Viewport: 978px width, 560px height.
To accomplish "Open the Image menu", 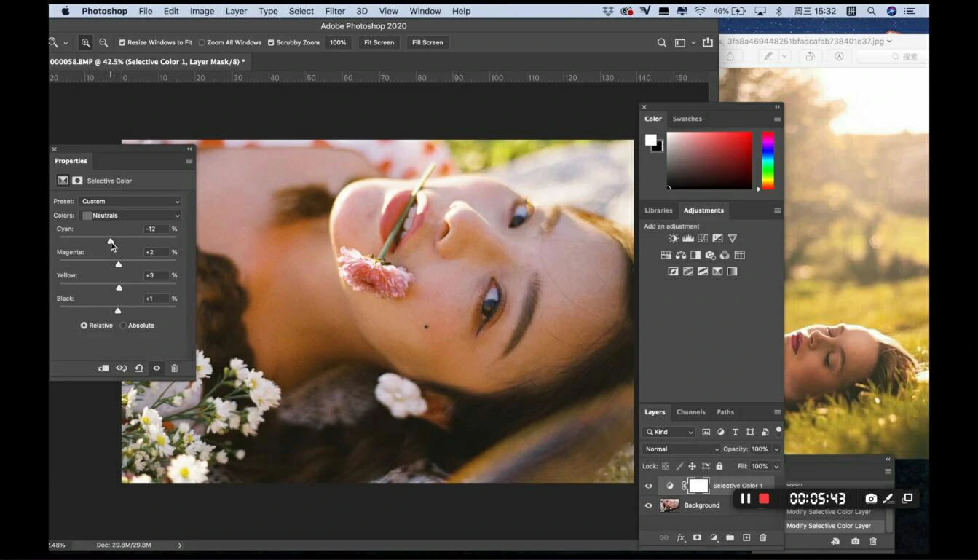I will (202, 11).
